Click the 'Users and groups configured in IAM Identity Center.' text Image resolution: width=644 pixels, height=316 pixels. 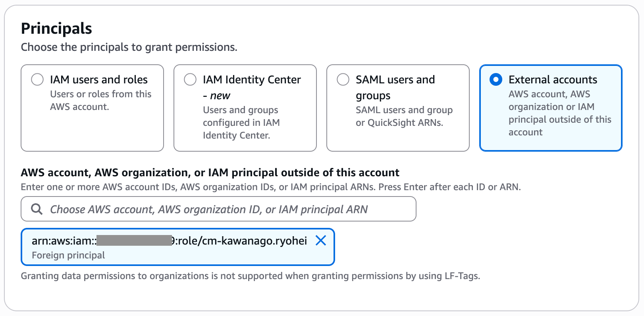241,123
